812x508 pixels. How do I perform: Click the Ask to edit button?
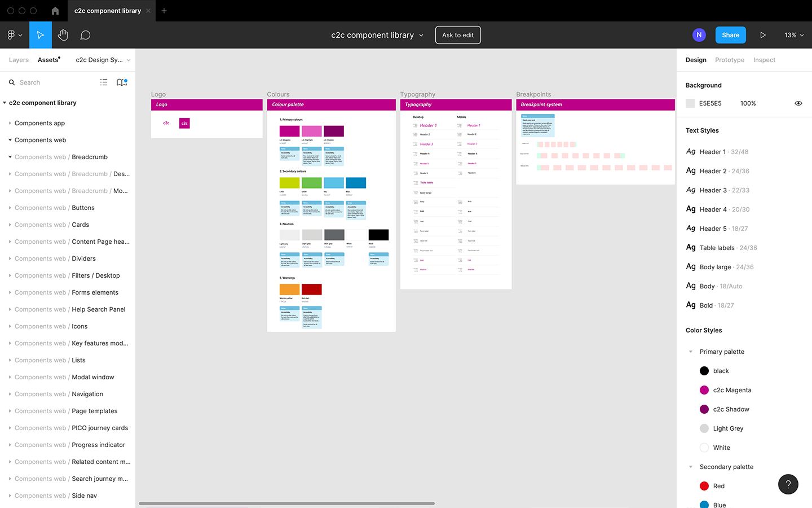point(458,35)
